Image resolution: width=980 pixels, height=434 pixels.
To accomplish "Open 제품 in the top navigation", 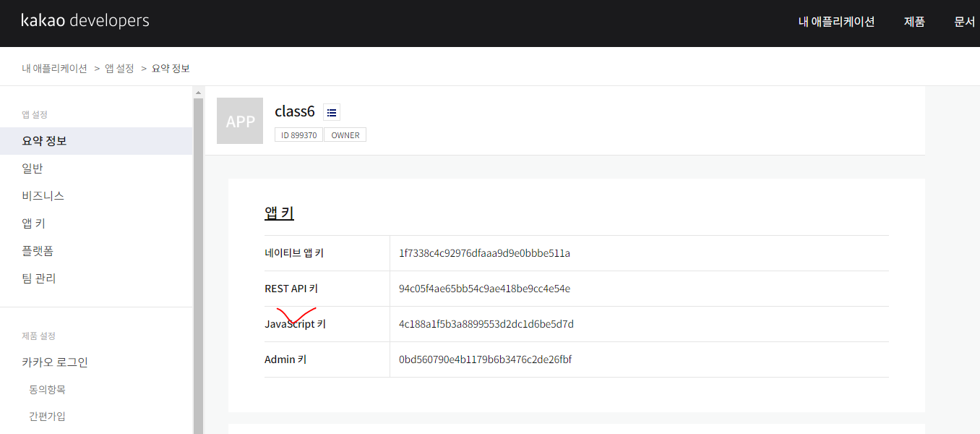I will [914, 22].
